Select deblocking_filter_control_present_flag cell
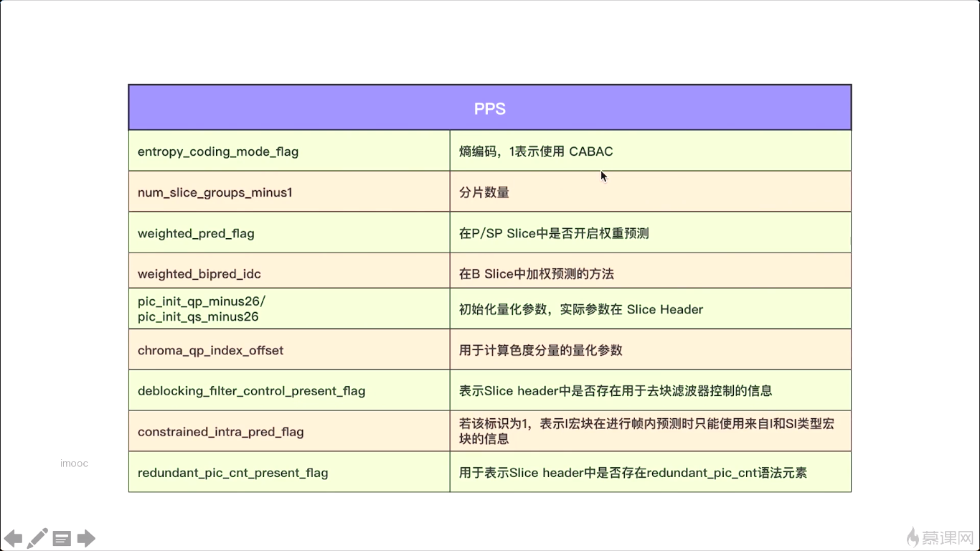980x551 pixels. coord(289,390)
